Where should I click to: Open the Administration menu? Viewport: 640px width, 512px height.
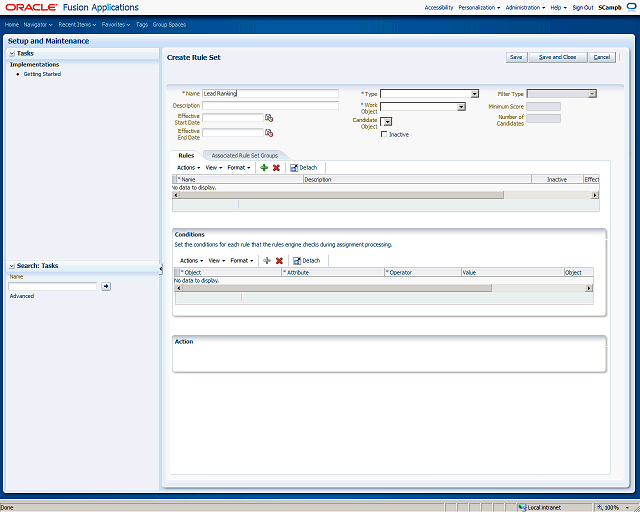525,7
